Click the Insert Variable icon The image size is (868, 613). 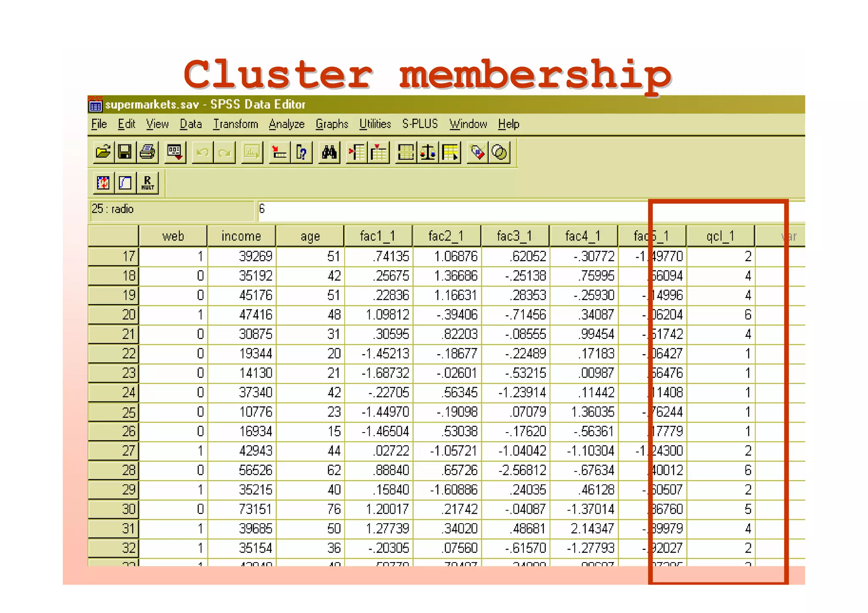click(378, 152)
